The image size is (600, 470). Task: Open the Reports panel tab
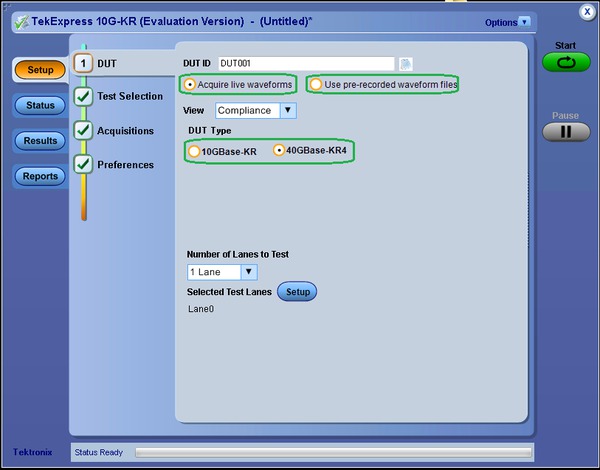tap(40, 176)
